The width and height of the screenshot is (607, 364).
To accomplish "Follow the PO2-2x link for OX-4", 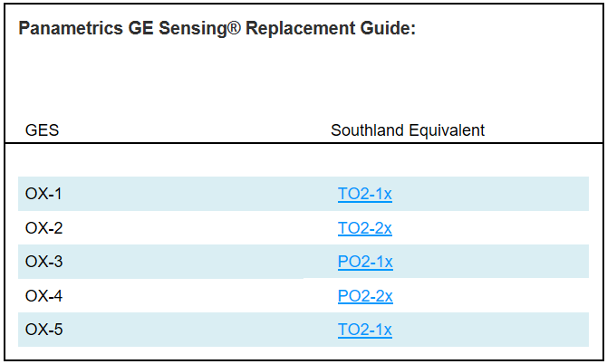I will (364, 296).
